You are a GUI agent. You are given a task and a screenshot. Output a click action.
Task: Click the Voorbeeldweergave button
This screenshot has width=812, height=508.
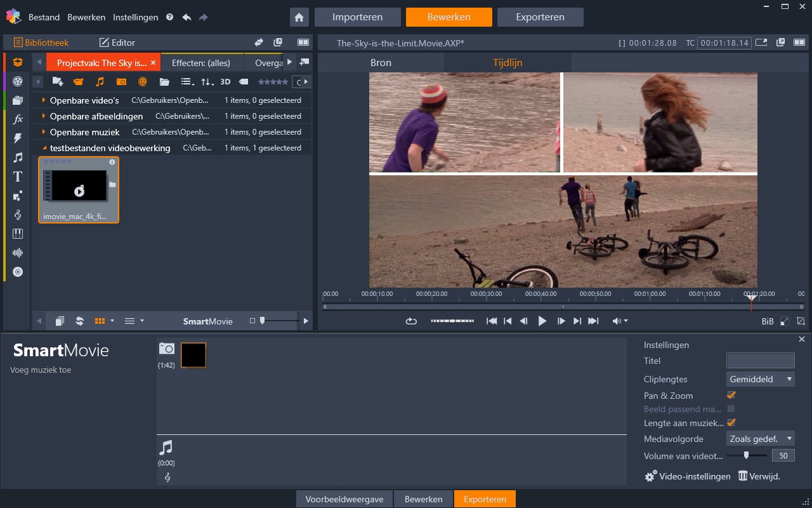point(344,499)
